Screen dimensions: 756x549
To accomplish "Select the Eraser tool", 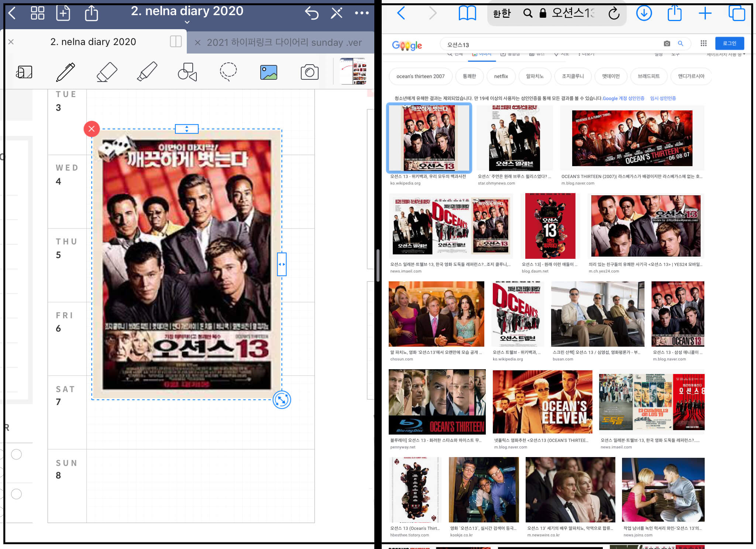I will (x=107, y=72).
